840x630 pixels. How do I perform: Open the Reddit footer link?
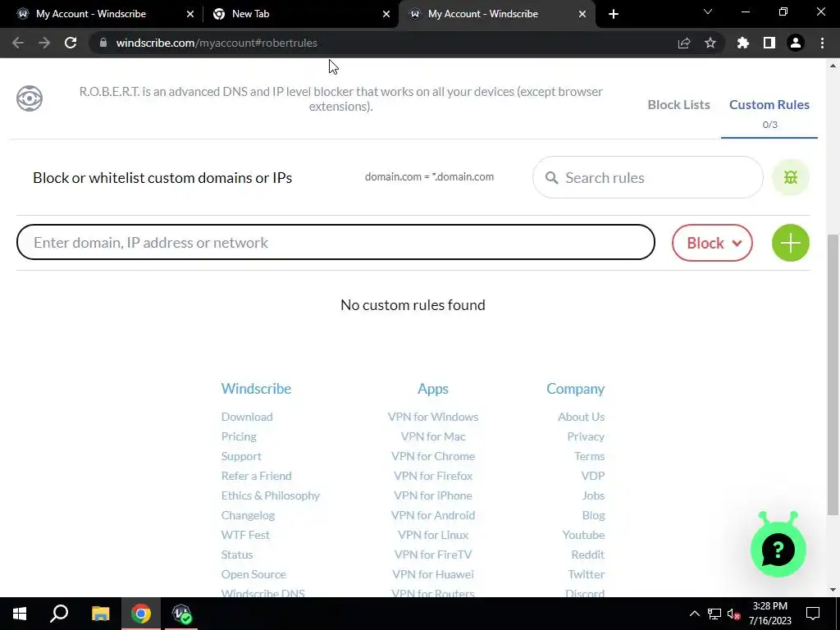coord(587,555)
